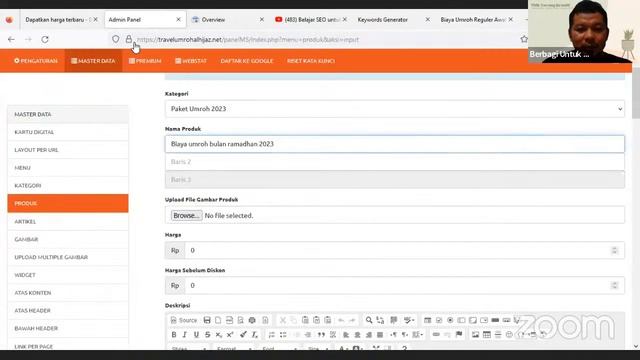Apply Subscript formatting in editor
Image resolution: width=640 pixels, height=360 pixels.
tap(219, 335)
